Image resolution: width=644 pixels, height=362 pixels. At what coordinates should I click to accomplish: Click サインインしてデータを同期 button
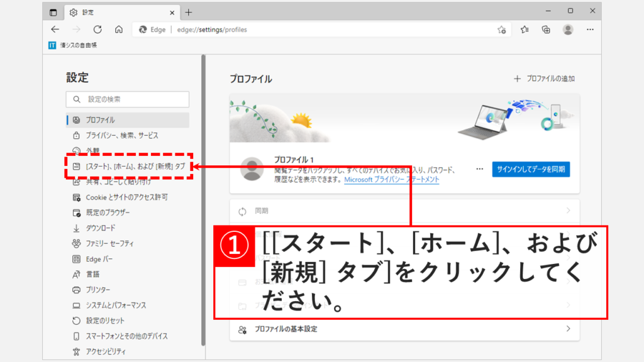click(x=531, y=169)
